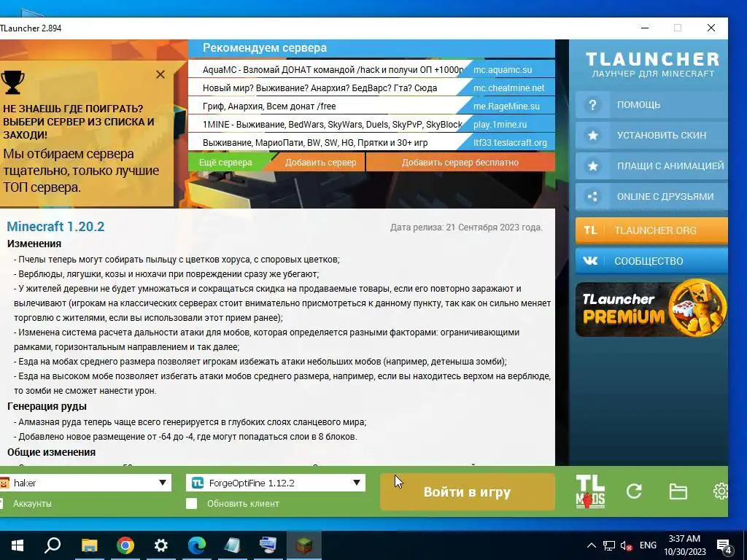Click the TL logo on the TLAUNCHER.ORG button

[590, 230]
